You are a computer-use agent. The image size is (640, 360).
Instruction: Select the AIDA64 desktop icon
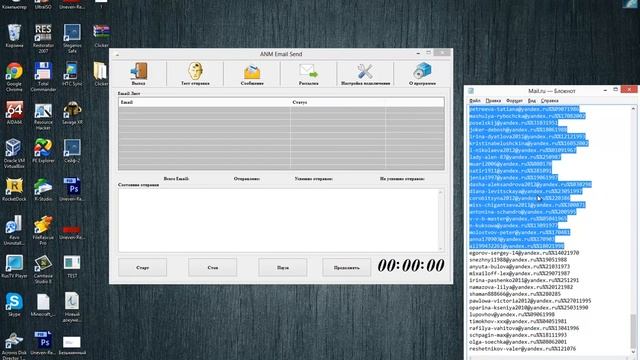[14, 113]
